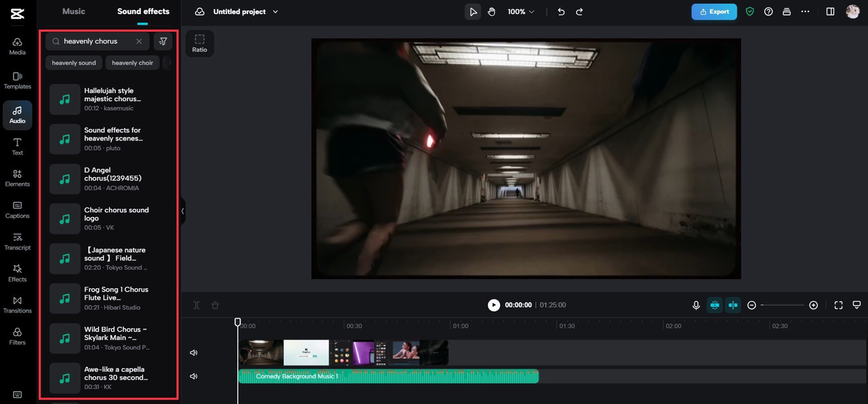This screenshot has width=868, height=404.
Task: Open the zoom level dropdown showing 100%
Action: 520,12
